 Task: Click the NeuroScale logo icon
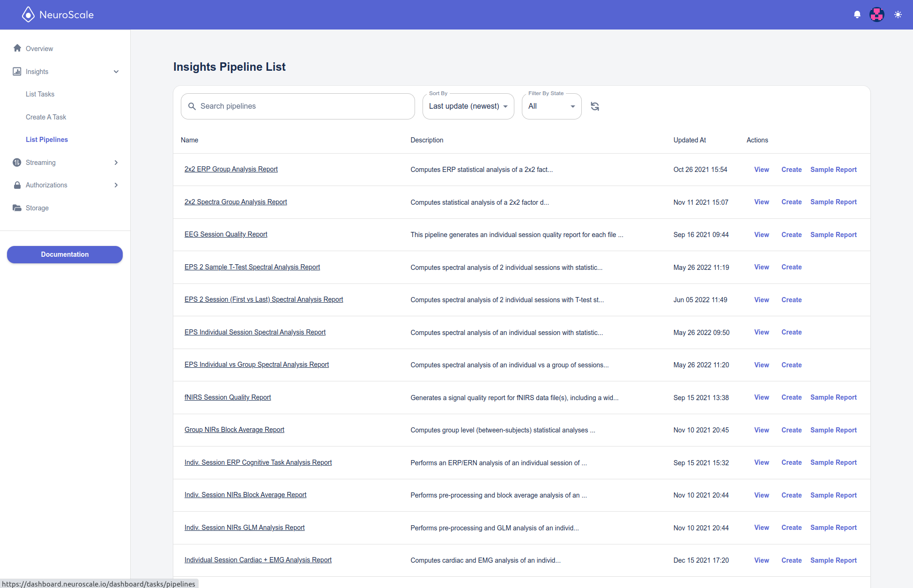(28, 15)
